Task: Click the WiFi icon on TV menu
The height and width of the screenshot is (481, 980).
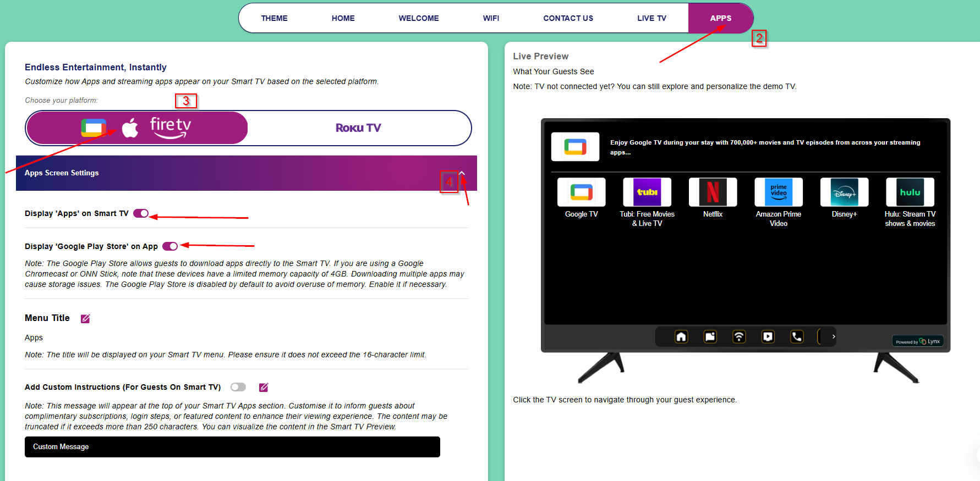Action: pyautogui.click(x=739, y=336)
